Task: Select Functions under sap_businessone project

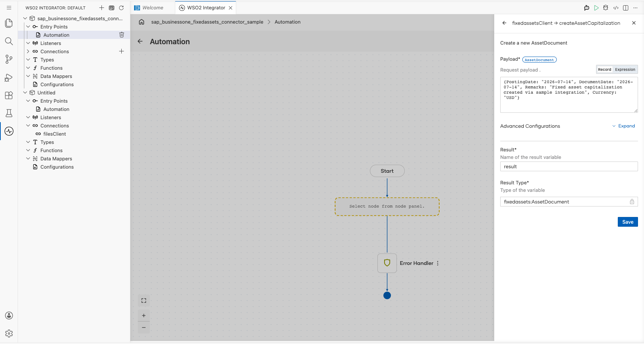Action: coord(51,68)
